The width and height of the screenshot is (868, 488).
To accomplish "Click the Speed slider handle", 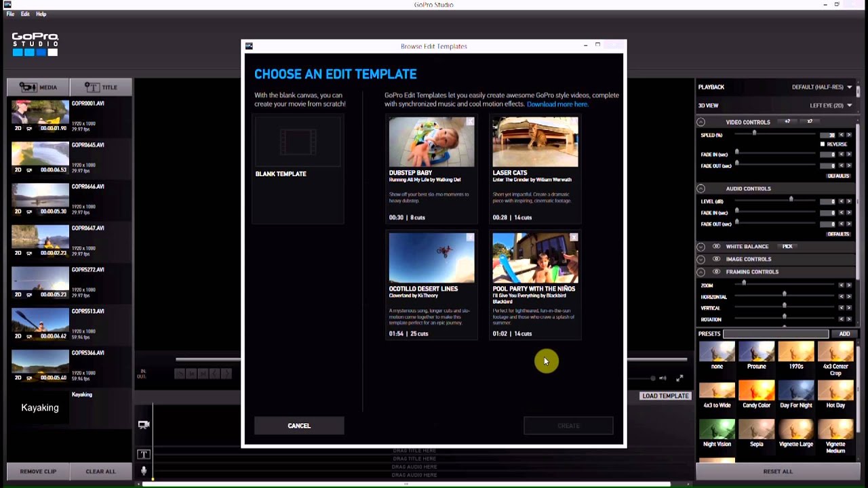I will coord(754,134).
